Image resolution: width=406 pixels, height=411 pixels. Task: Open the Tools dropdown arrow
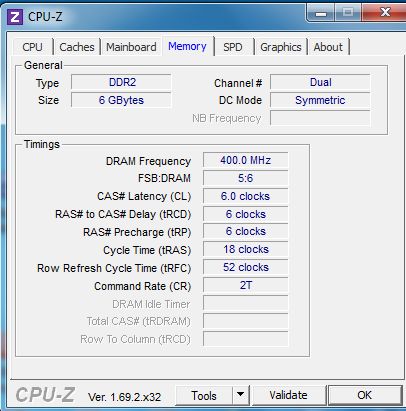tap(240, 395)
